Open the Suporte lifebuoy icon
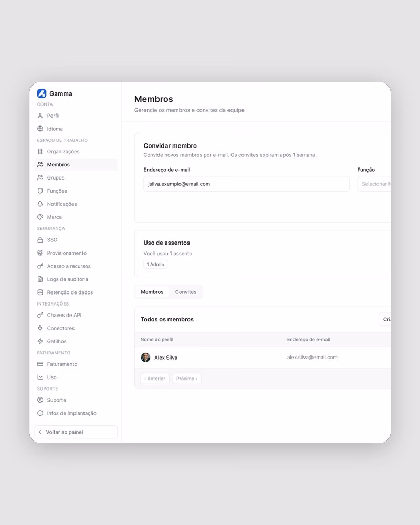This screenshot has height=525, width=420. [x=40, y=400]
